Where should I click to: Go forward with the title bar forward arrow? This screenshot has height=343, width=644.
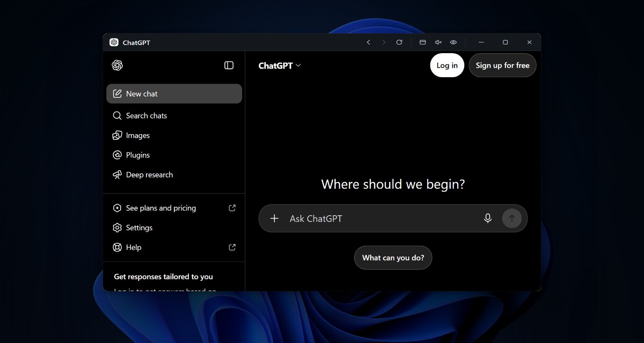coord(384,42)
